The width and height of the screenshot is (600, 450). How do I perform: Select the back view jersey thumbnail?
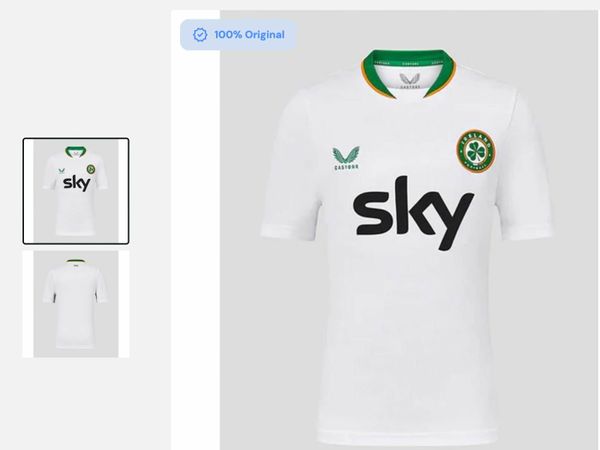[x=76, y=304]
